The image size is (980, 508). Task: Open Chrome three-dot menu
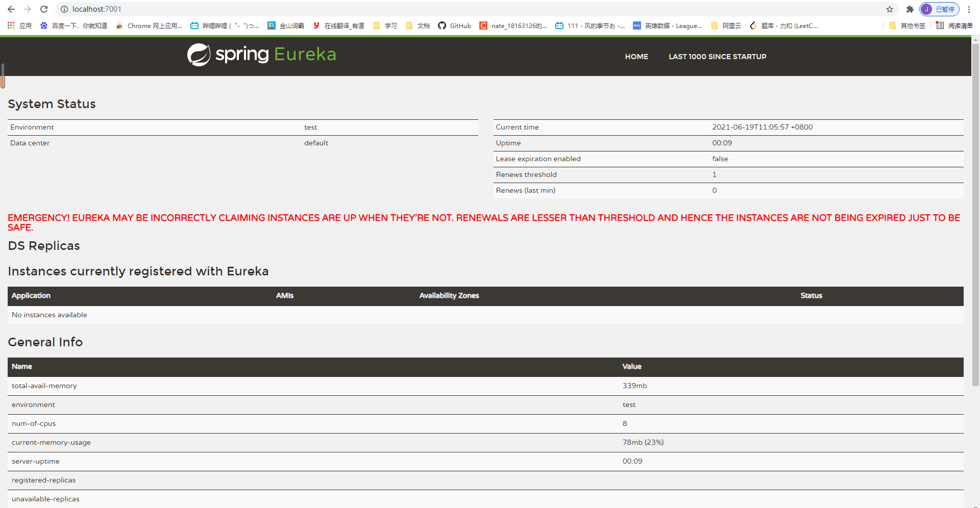pyautogui.click(x=969, y=9)
